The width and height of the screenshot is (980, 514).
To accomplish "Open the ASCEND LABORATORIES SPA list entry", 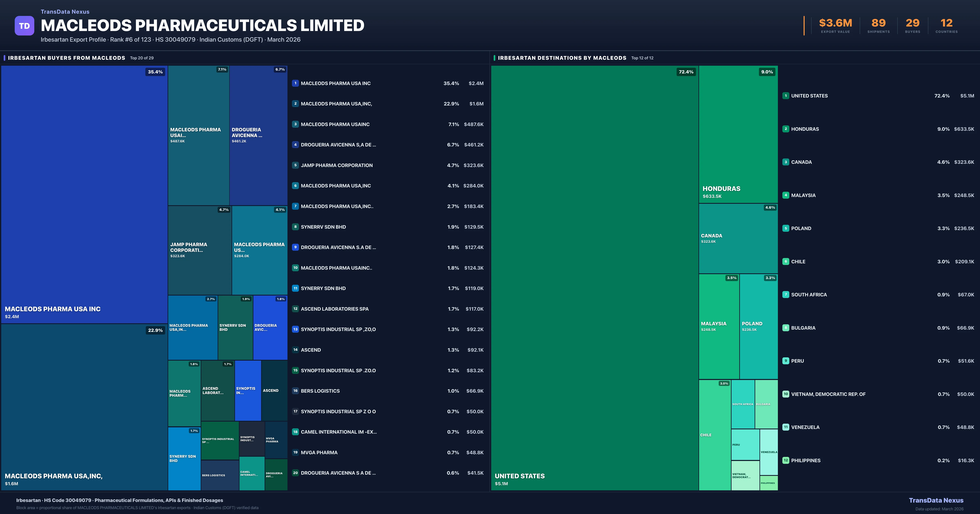I will coord(334,309).
